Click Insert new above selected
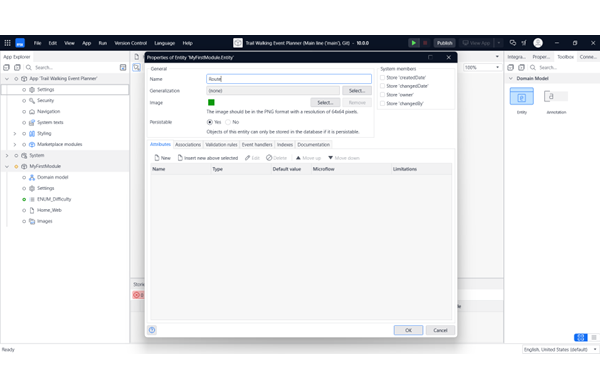Screen dimensions: 600x390 click(x=208, y=158)
